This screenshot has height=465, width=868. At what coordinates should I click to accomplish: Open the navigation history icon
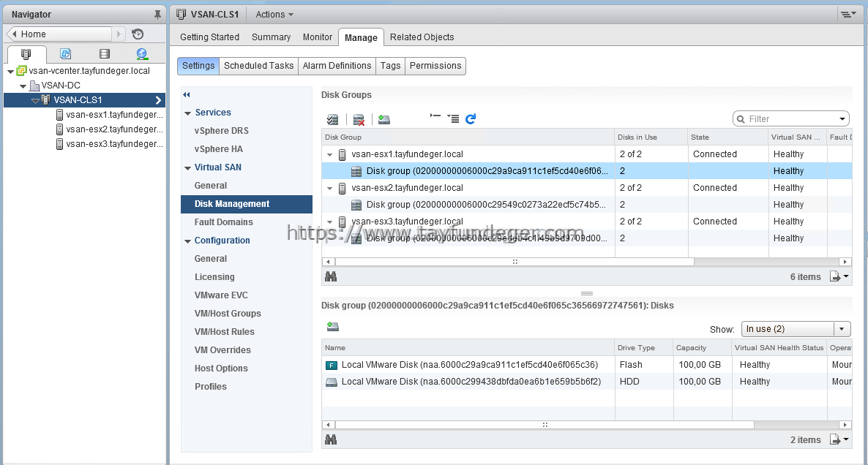point(138,34)
